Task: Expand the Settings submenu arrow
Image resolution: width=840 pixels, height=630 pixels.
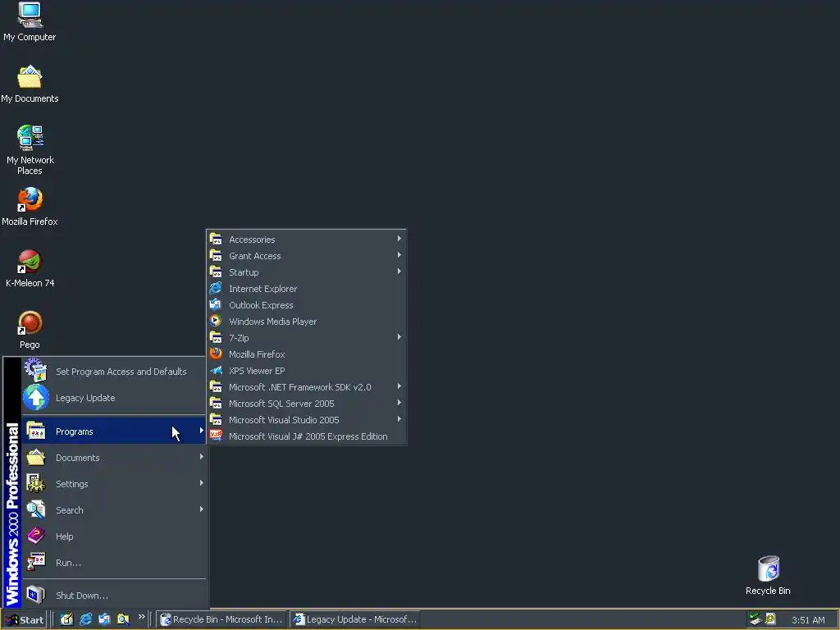Action: [x=202, y=483]
